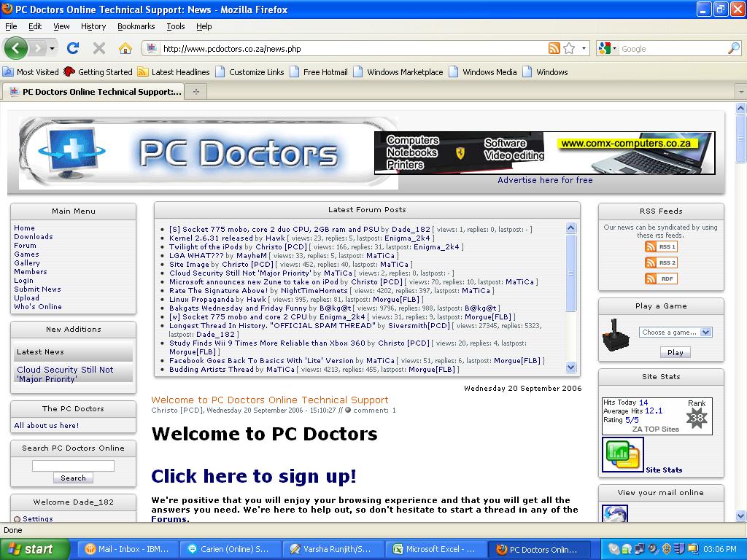Click the RDF feed icon
The image size is (747, 560).
[x=661, y=279]
